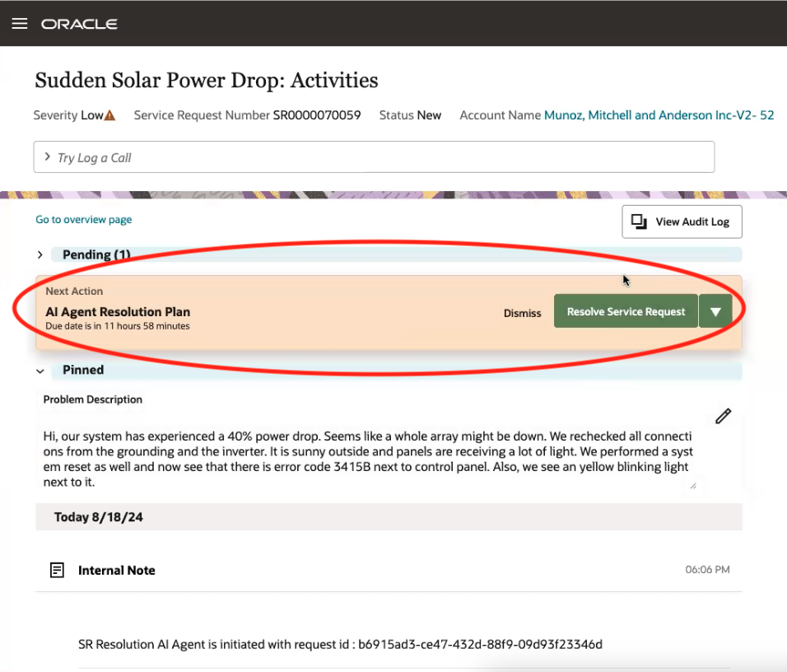The image size is (787, 672).
Task: Click the due date in 11 hours text
Action: [118, 326]
